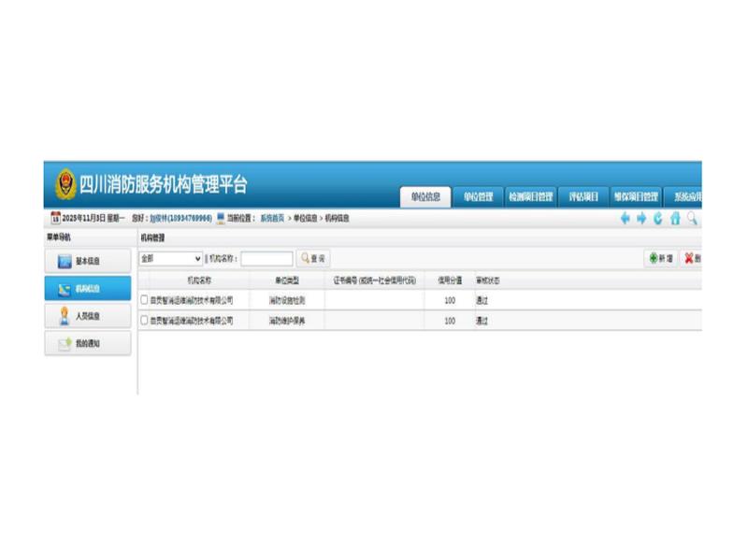The width and height of the screenshot is (748, 560).
Task: Click the magnifier icon on the 查询 button
Action: point(305,258)
